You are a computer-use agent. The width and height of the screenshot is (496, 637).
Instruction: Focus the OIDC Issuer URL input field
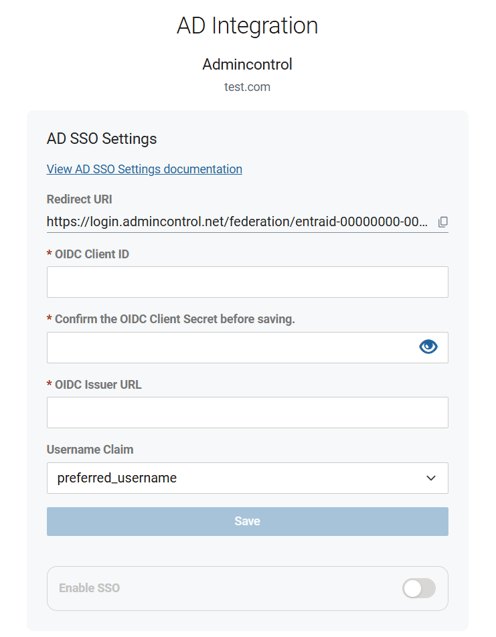247,412
